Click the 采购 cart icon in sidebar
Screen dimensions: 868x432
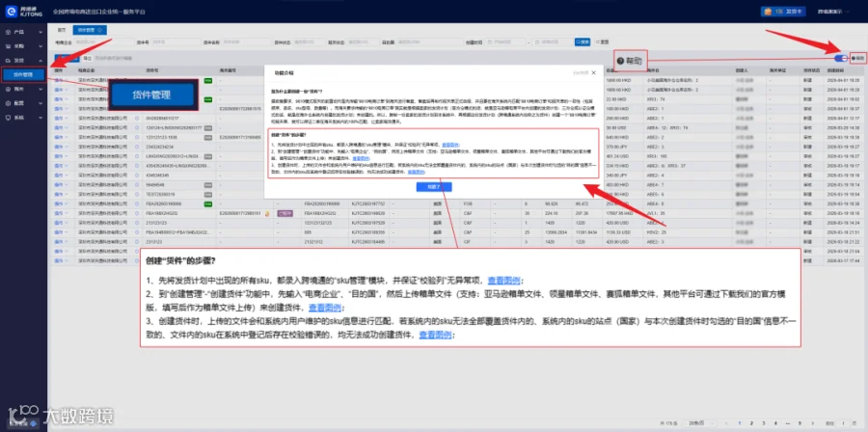click(x=8, y=46)
